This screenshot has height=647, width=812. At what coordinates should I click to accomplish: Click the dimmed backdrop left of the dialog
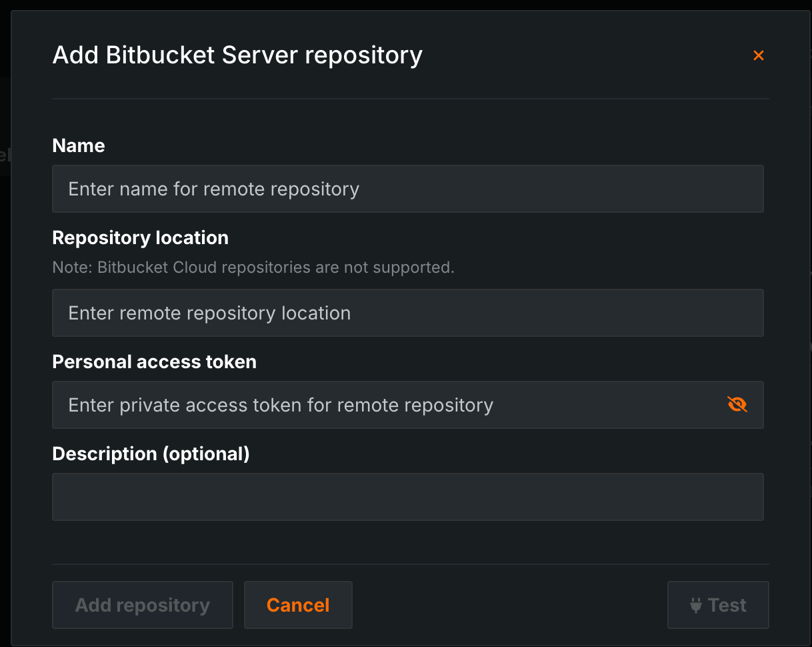click(x=5, y=334)
